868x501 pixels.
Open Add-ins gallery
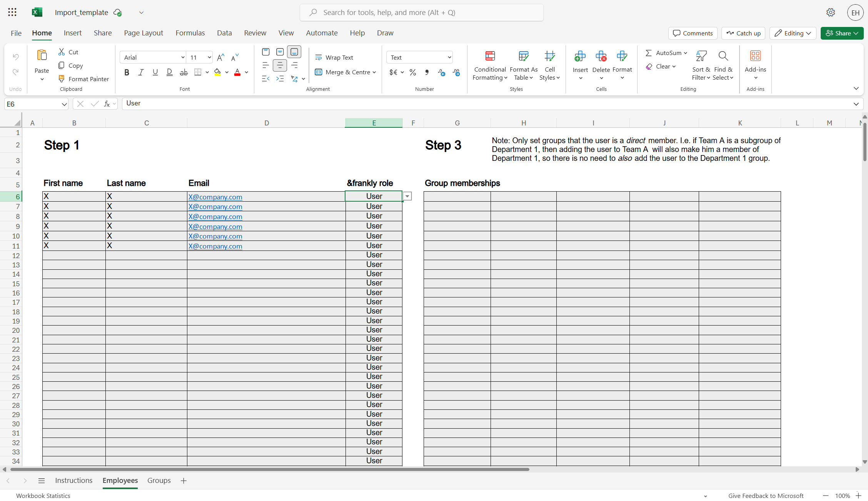tap(755, 65)
